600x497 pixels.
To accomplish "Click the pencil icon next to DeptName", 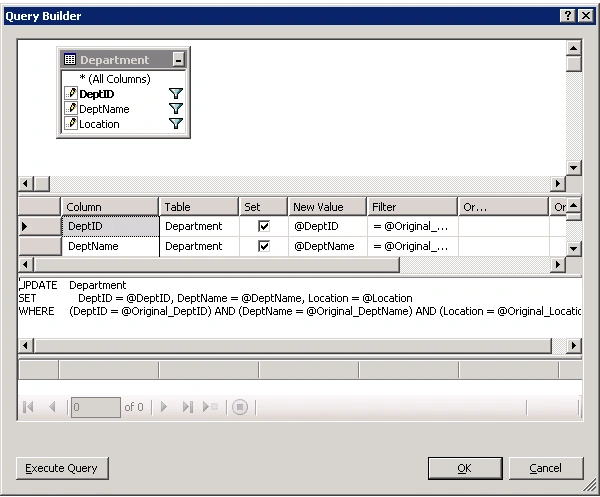I will coord(71,109).
